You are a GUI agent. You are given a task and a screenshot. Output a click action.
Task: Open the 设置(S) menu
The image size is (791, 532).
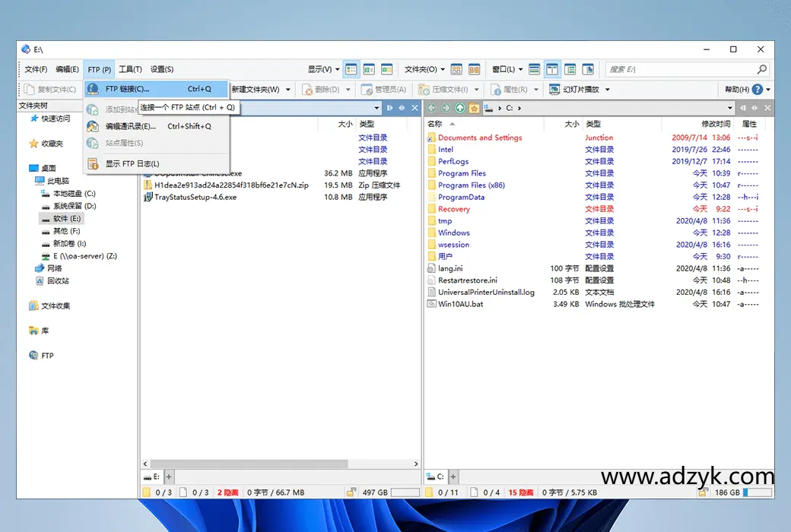tap(162, 69)
